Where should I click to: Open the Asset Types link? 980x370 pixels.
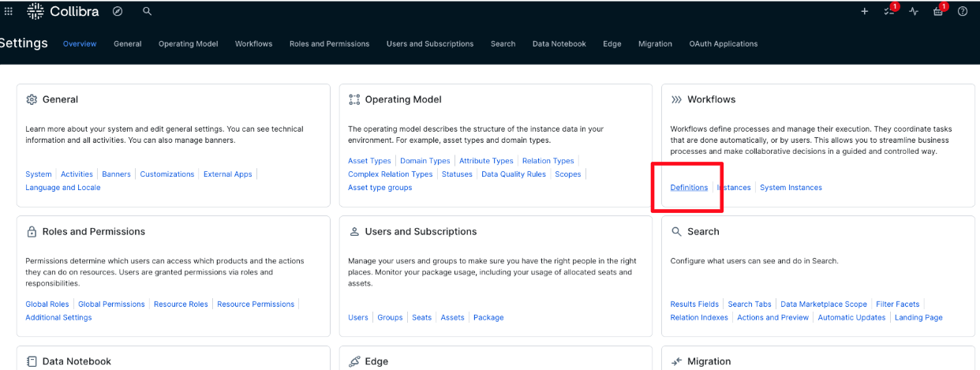tap(369, 161)
